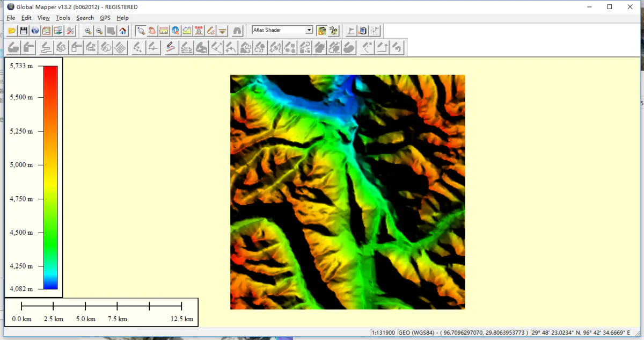The width and height of the screenshot is (644, 340).
Task: Click the GEO (WGS84) coordinates in status bar
Action: (x=463, y=333)
